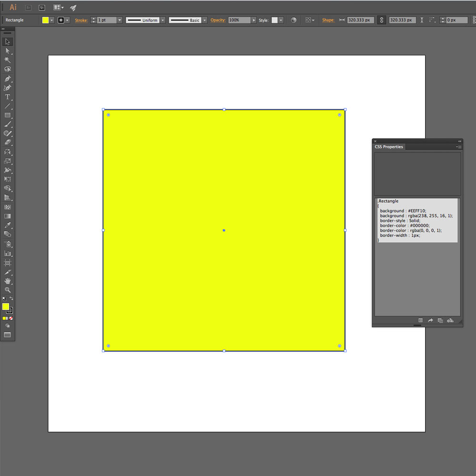Select the Hand tool
The image size is (476, 476).
tap(8, 281)
